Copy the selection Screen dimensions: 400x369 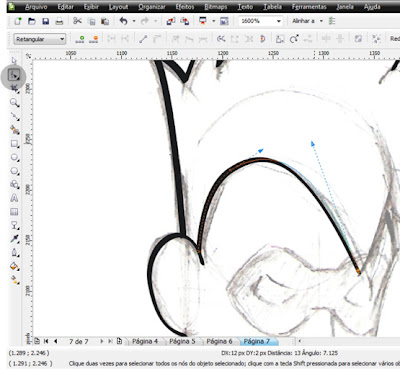pos(91,21)
